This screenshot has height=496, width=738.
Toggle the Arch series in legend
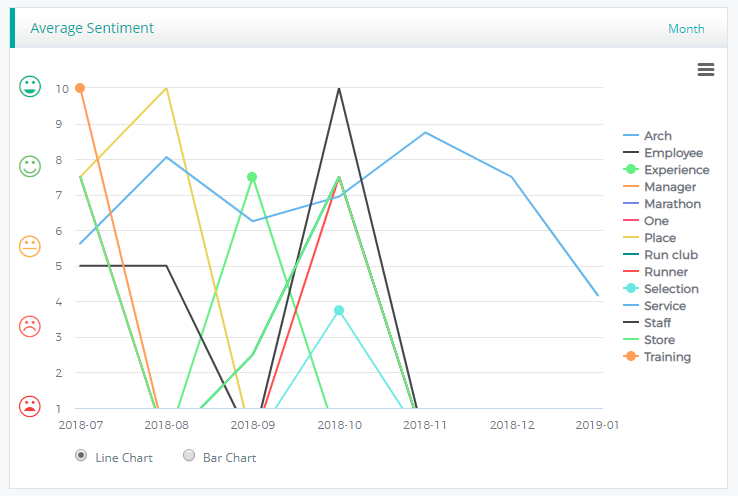click(x=647, y=136)
